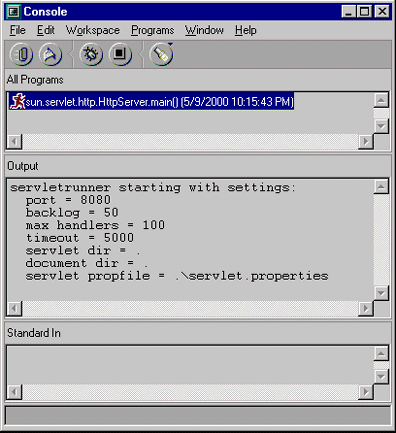Screen dimensions: 396x433
Task: Click the Standard In pane scroll down arrow
Action: (x=381, y=377)
